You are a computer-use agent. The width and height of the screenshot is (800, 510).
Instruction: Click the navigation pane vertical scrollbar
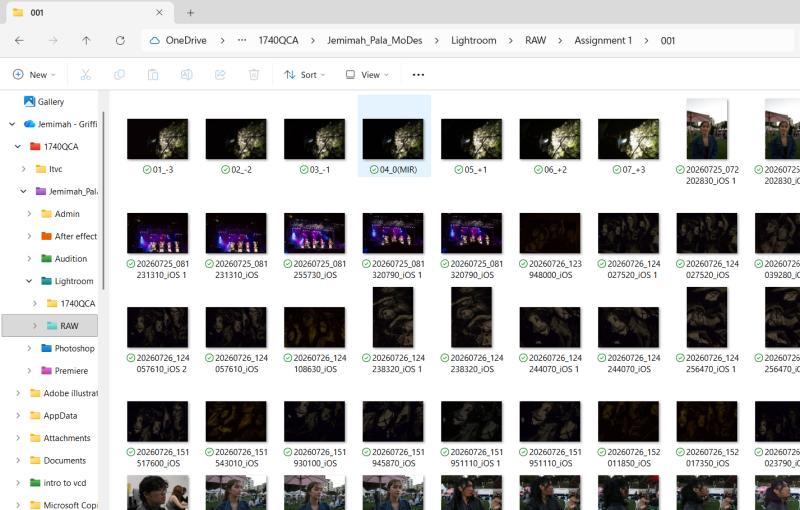[104, 200]
